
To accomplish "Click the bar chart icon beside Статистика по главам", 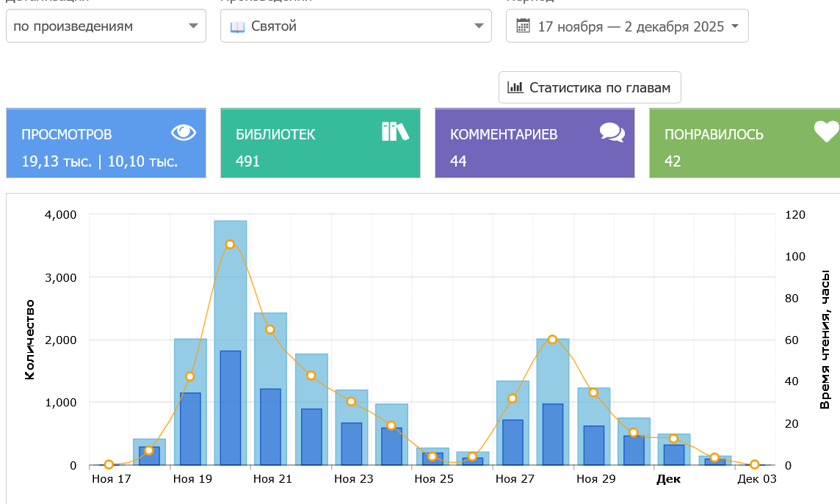I will (515, 87).
